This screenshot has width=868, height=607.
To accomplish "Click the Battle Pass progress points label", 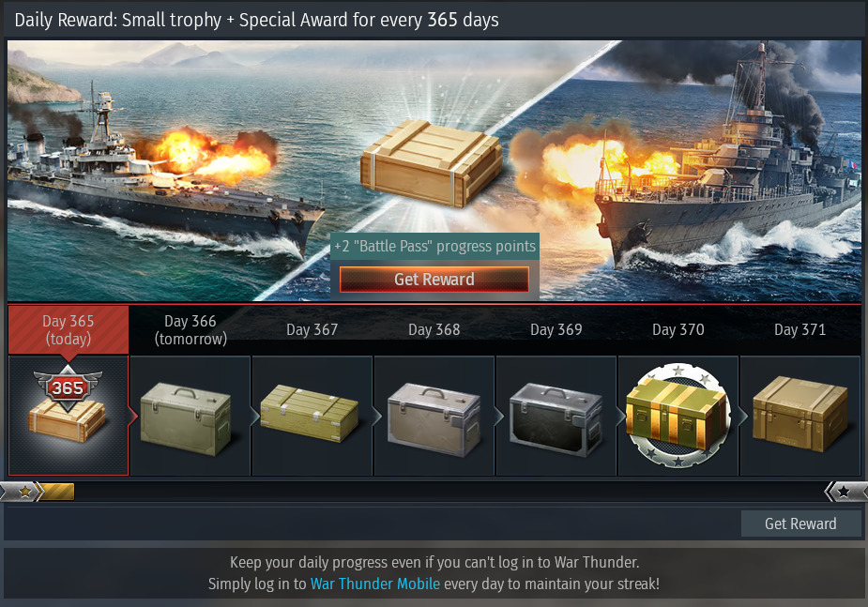I will [434, 246].
